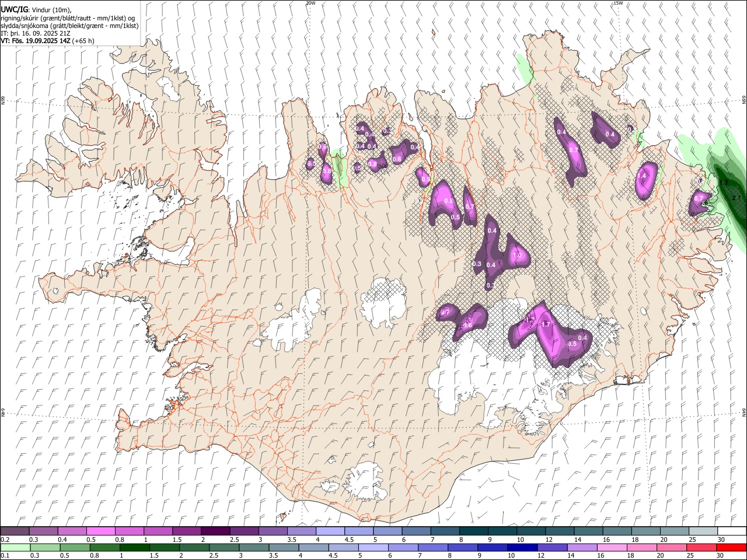Select the snow scale swatch between 0.3 and 0.4
Image resolution: width=747 pixels, height=560 pixels.
(x=44, y=531)
